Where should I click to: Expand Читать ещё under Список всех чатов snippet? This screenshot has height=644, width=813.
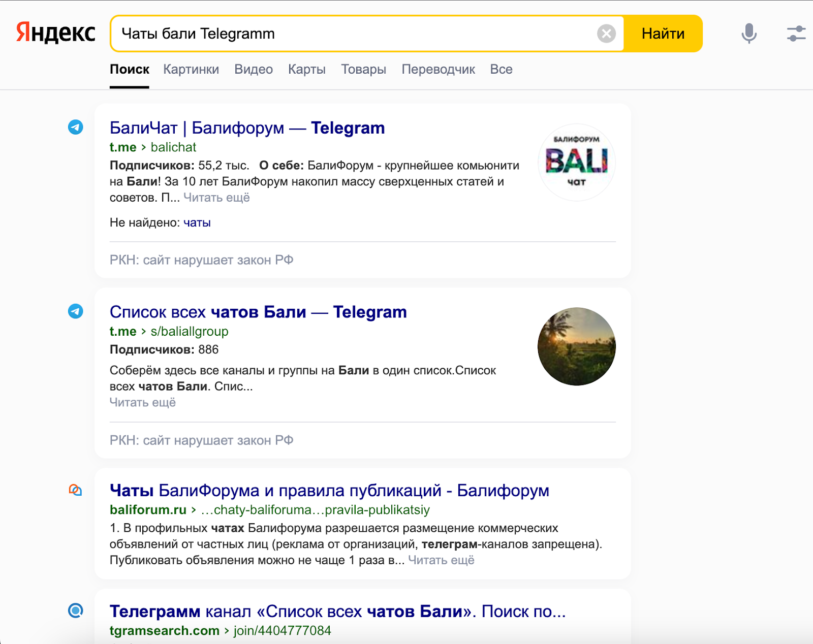143,402
